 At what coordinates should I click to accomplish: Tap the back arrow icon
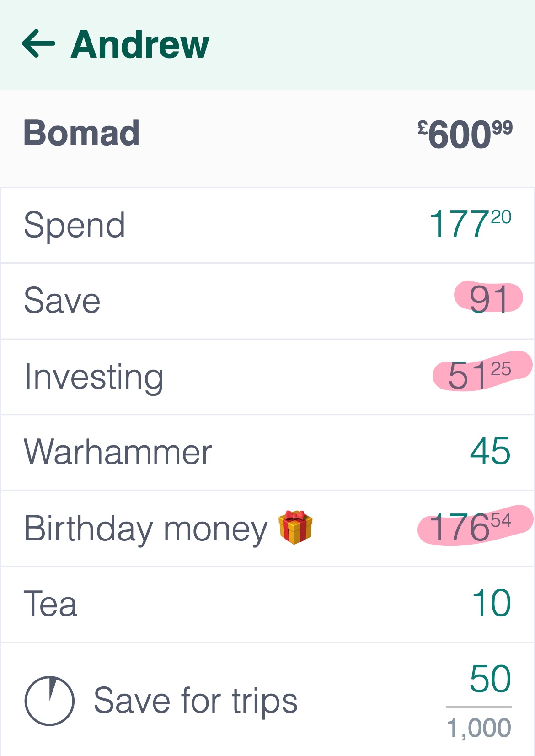click(39, 43)
